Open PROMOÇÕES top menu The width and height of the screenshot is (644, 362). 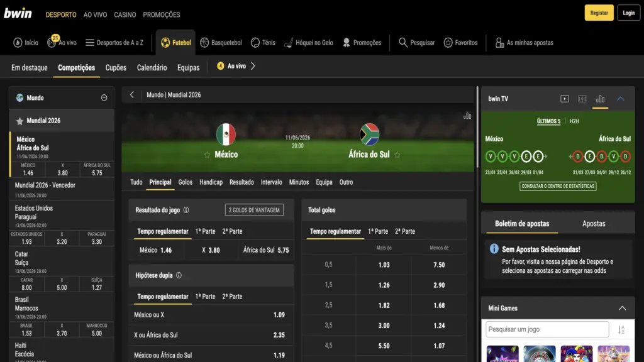162,15
